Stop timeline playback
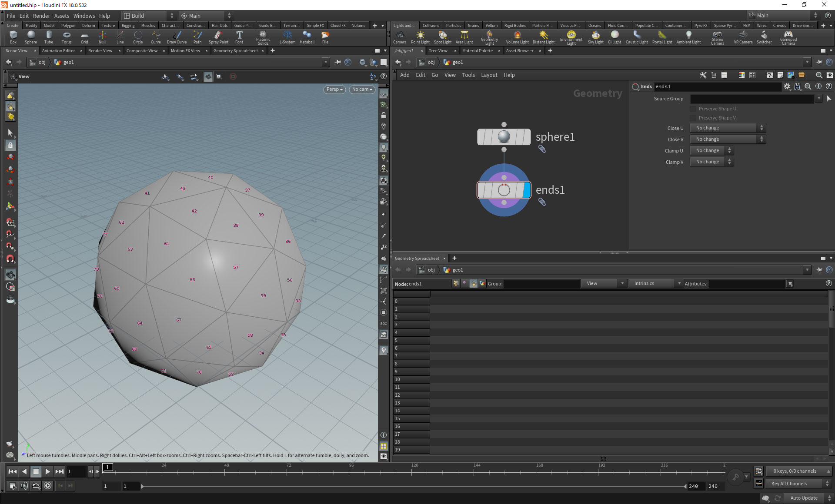Screen dimensions: 835x504 (x=36, y=471)
